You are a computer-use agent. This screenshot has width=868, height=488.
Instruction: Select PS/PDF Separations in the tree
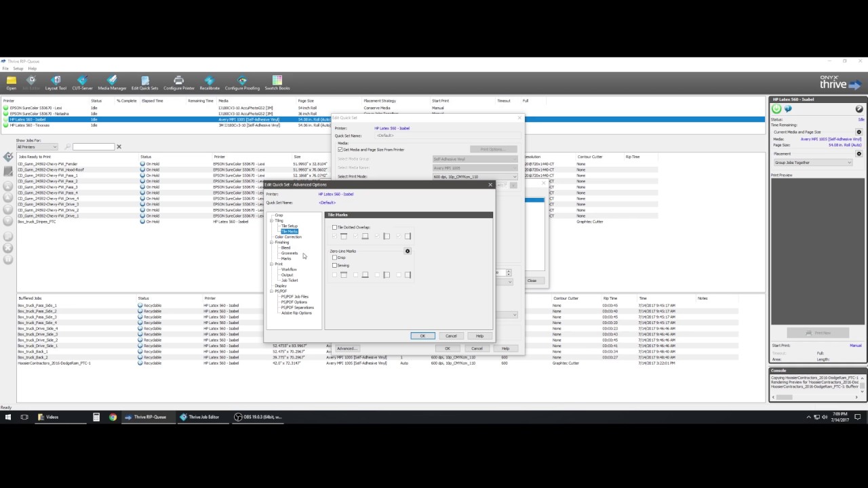tap(298, 308)
